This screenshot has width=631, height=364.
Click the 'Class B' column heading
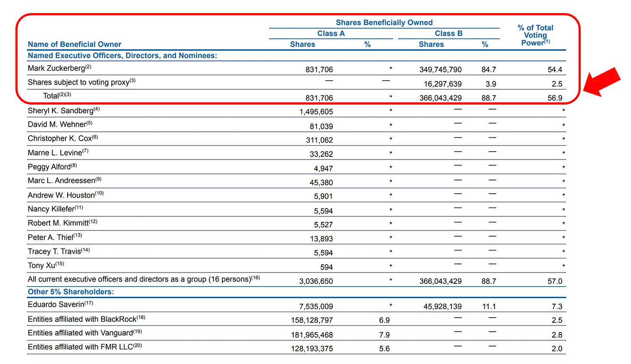(449, 33)
